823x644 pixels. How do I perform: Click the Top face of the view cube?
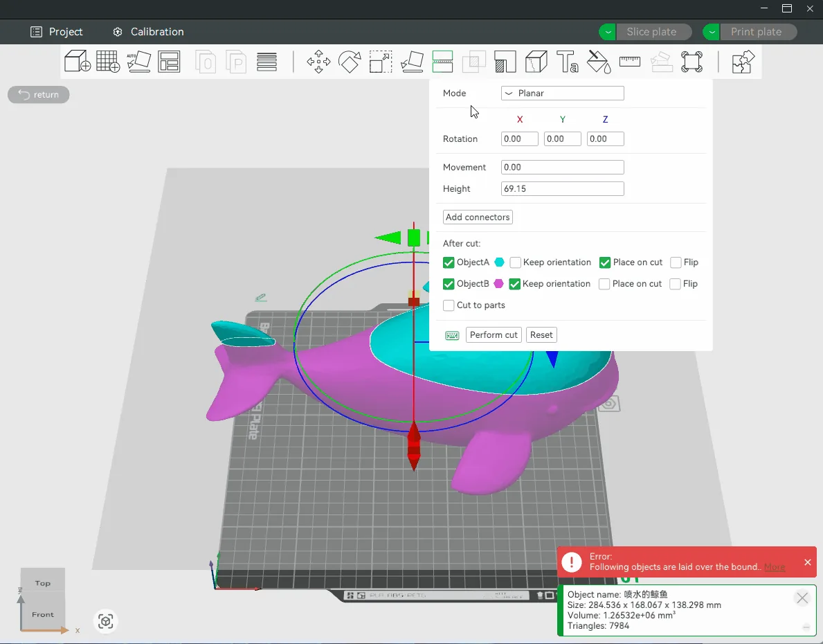43,583
